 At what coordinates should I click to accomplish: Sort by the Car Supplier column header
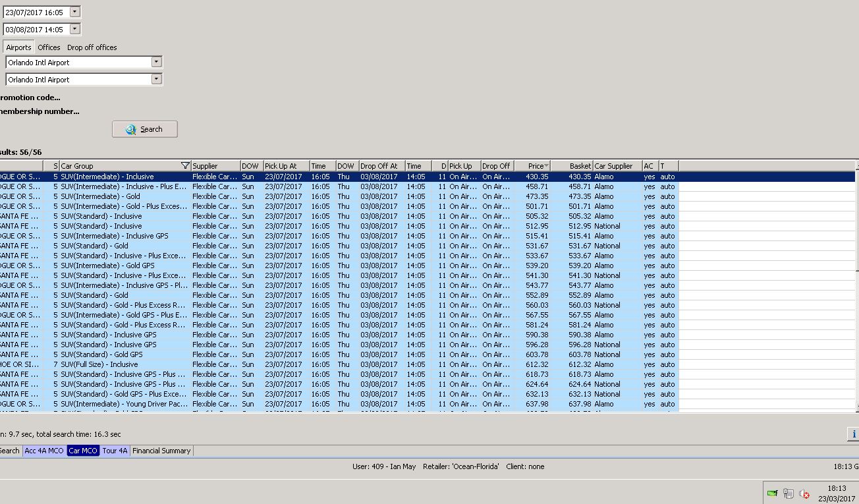coord(617,166)
